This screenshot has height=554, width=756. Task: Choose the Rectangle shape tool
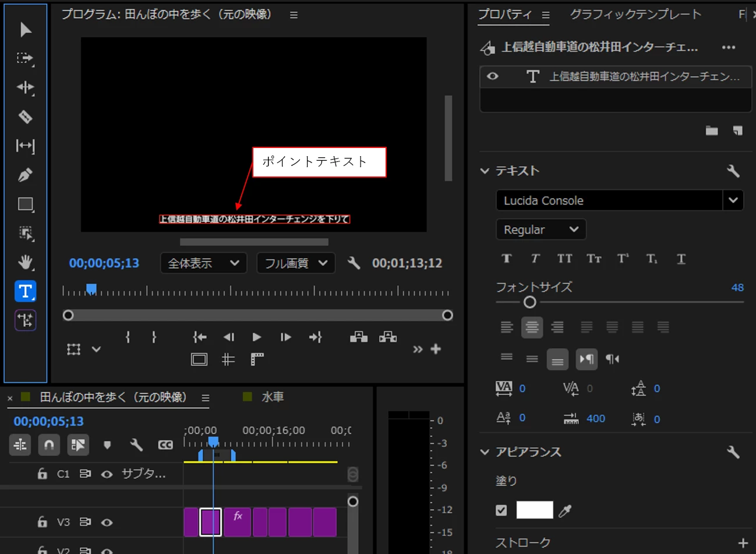tap(26, 204)
